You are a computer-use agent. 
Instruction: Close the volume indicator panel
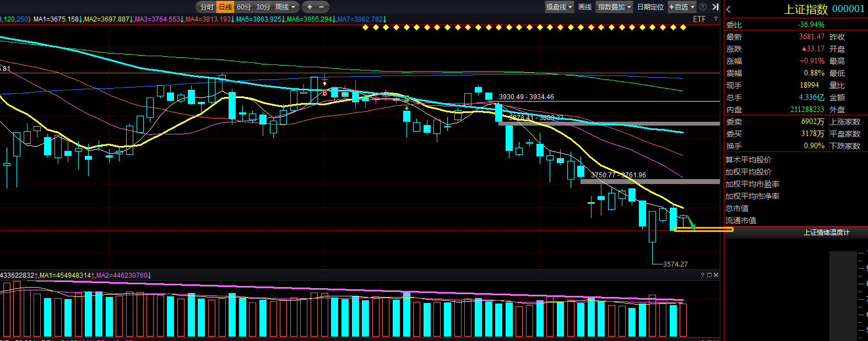(716, 275)
